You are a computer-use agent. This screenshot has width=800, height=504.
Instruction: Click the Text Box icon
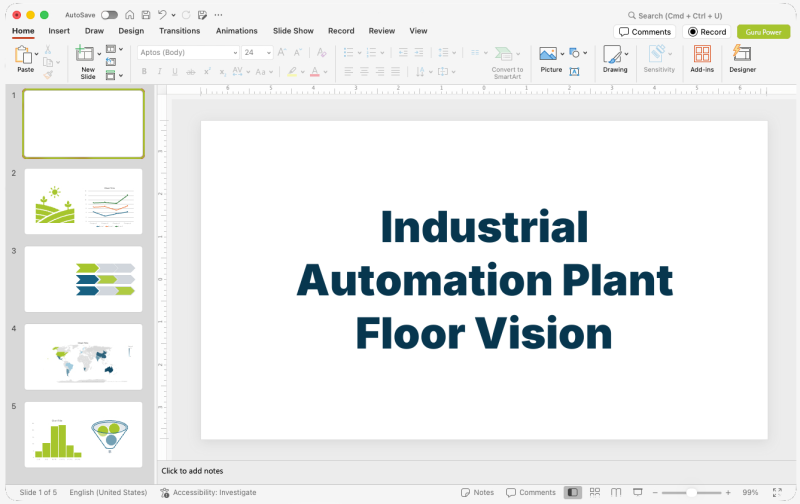[574, 72]
